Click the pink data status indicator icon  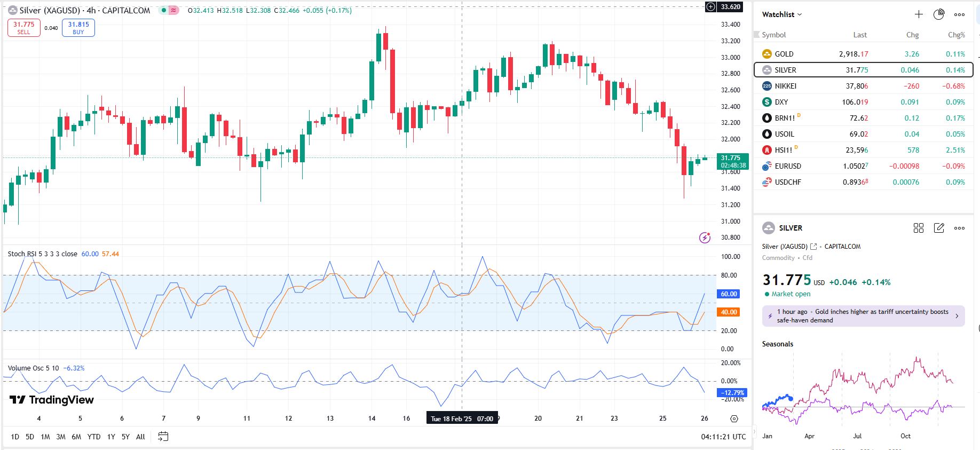[x=173, y=10]
